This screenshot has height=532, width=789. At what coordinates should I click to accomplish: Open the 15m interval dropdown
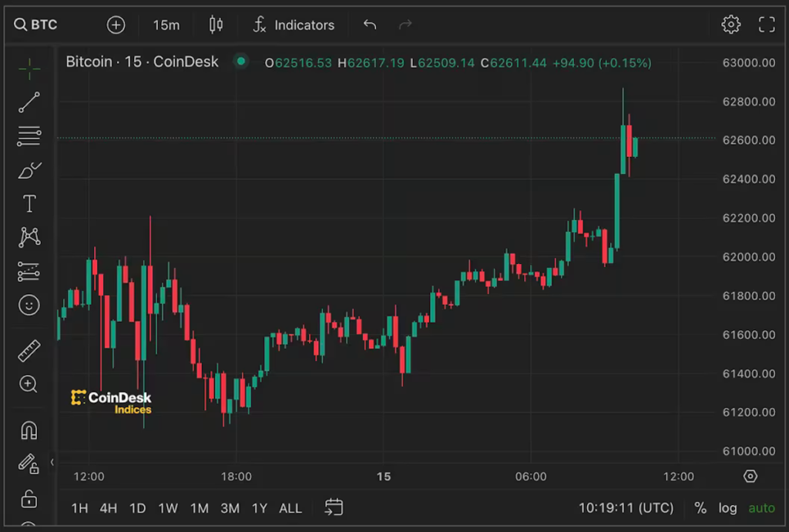click(166, 25)
